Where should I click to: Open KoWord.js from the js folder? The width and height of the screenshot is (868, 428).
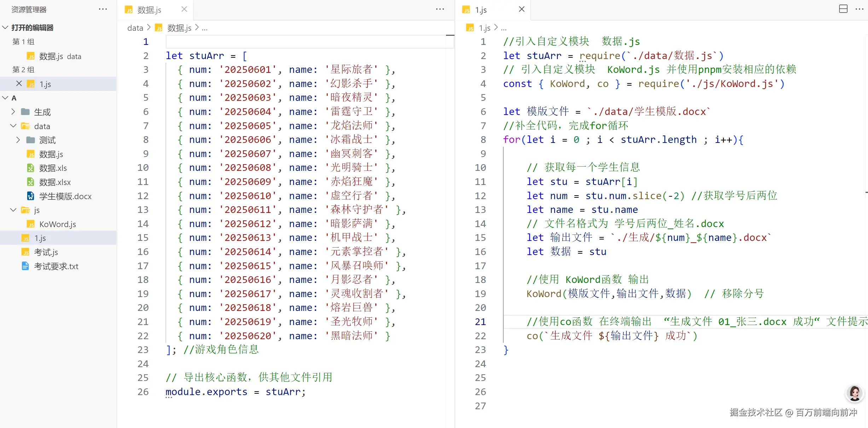coord(57,224)
